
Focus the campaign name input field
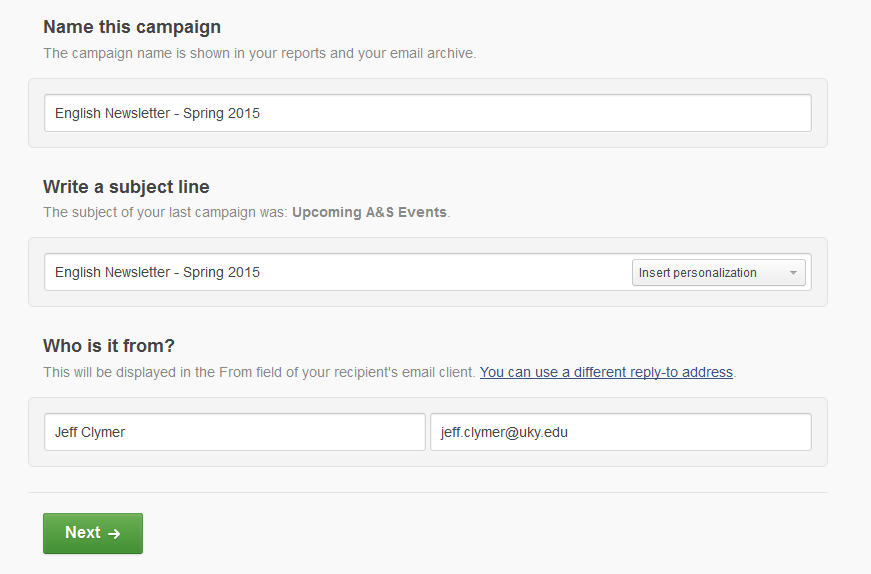click(428, 113)
